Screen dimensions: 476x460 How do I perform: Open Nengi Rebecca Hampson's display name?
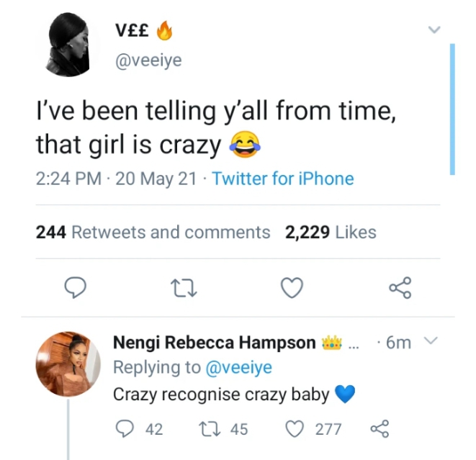214,343
